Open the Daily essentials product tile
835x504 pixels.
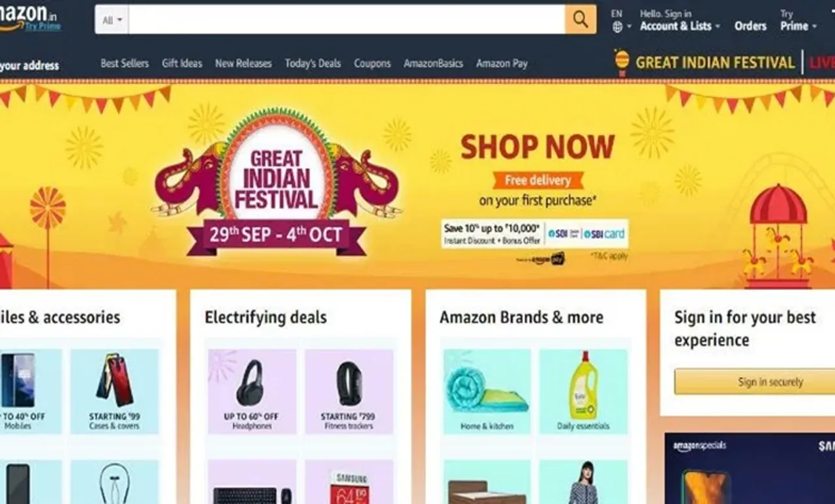point(583,391)
